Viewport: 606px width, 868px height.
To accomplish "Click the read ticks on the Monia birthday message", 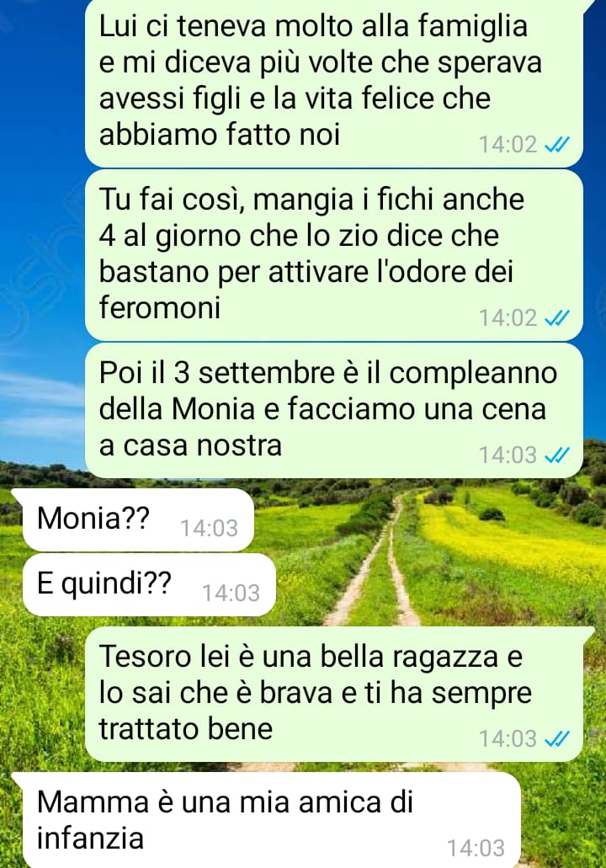I will (x=556, y=455).
